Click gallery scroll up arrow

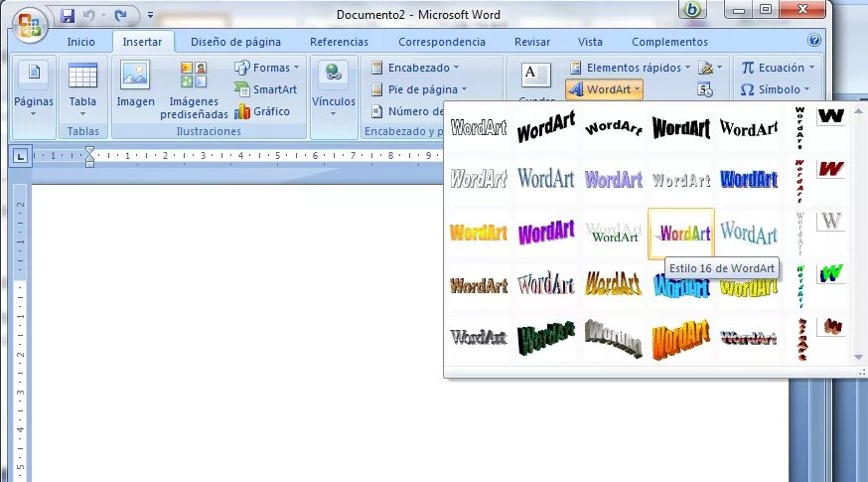click(x=859, y=111)
